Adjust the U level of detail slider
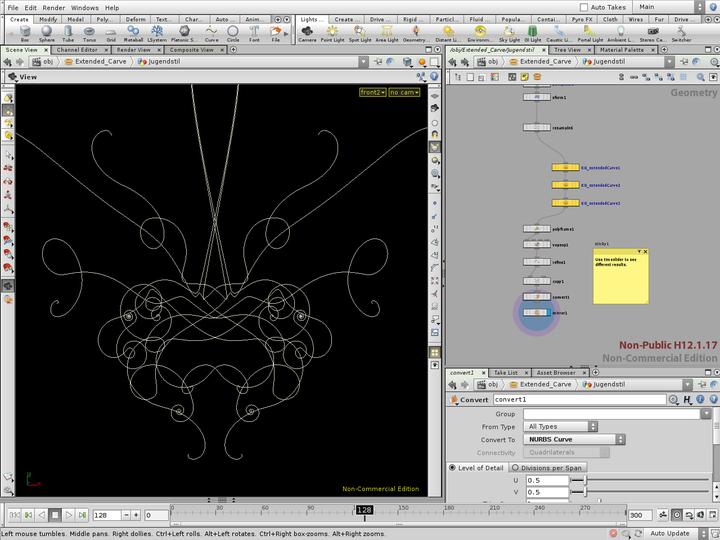 point(585,480)
